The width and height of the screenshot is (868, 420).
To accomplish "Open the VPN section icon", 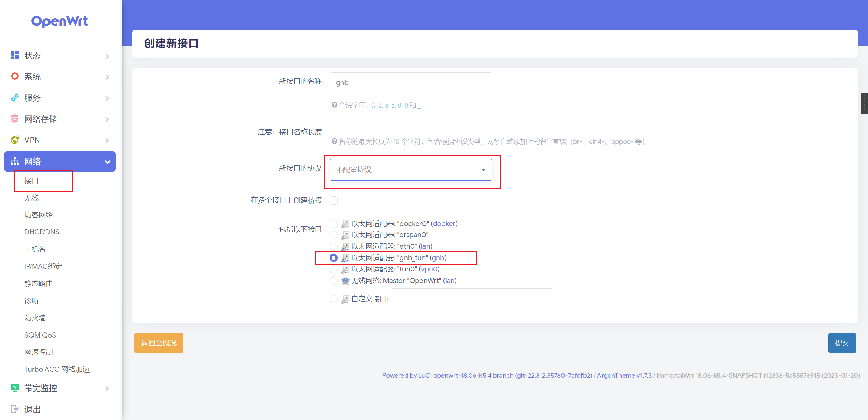I will coord(15,140).
